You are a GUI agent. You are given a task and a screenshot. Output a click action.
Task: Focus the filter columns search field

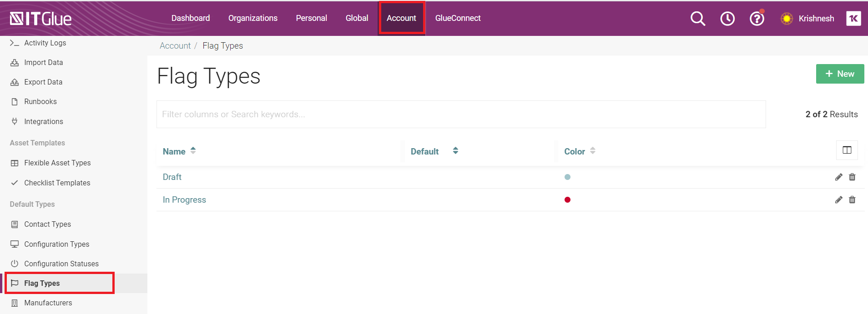click(x=461, y=115)
